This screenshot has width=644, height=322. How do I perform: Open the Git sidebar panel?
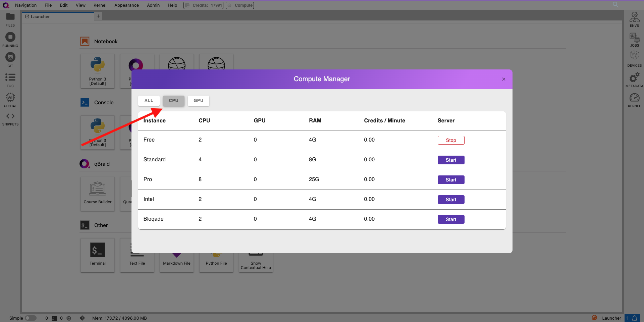pyautogui.click(x=10, y=60)
